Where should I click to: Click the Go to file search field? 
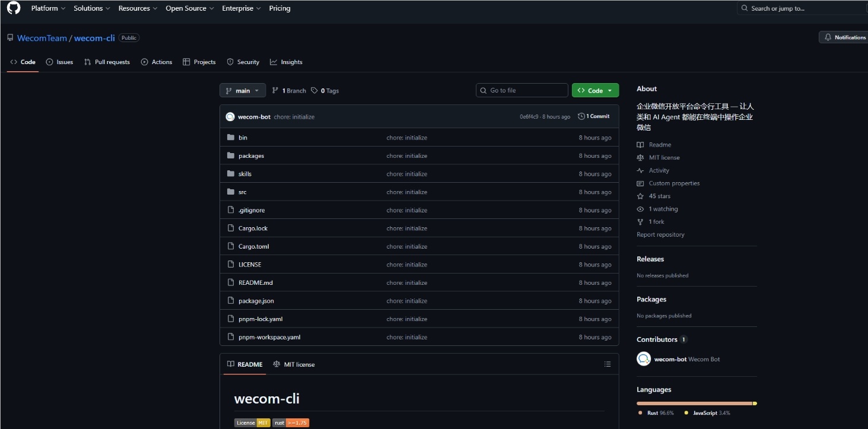[x=522, y=90]
